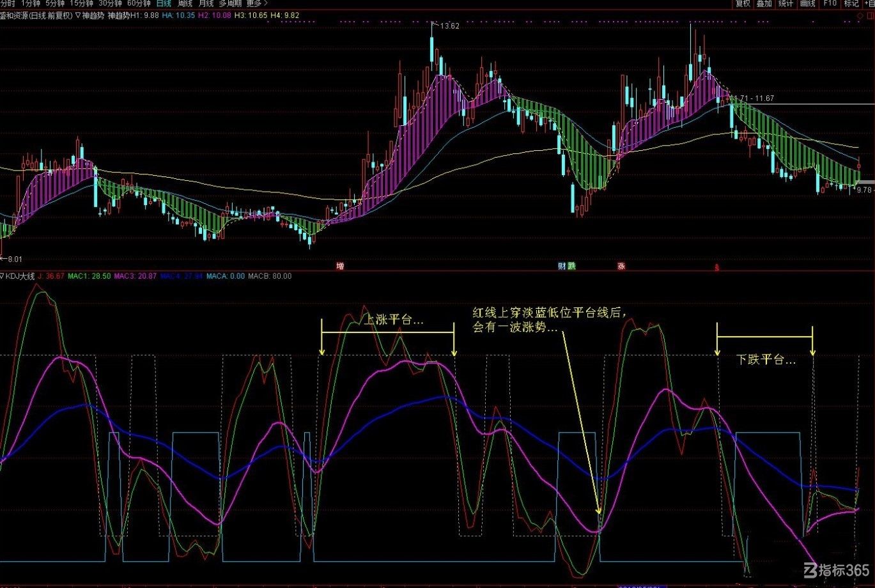This screenshot has height=588, width=875.
Task: Click the J: 36.67 KDJ value
Action: (x=51, y=276)
